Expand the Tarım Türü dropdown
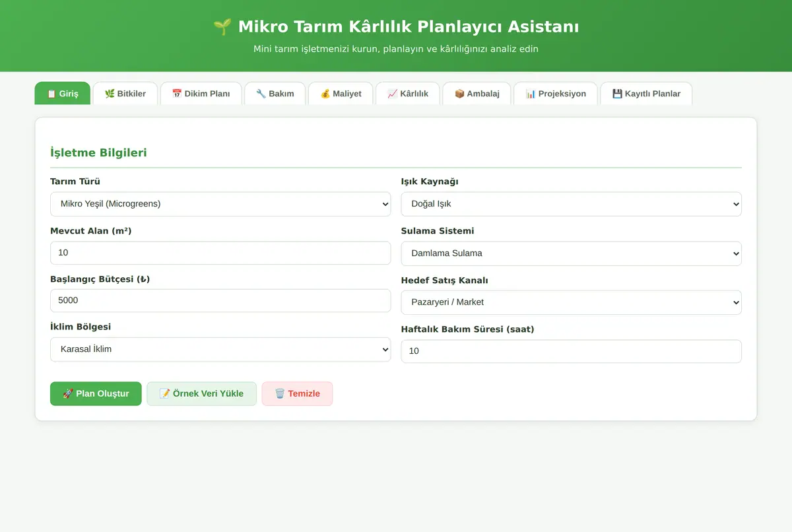Viewport: 792px width, 532px height. coord(220,204)
